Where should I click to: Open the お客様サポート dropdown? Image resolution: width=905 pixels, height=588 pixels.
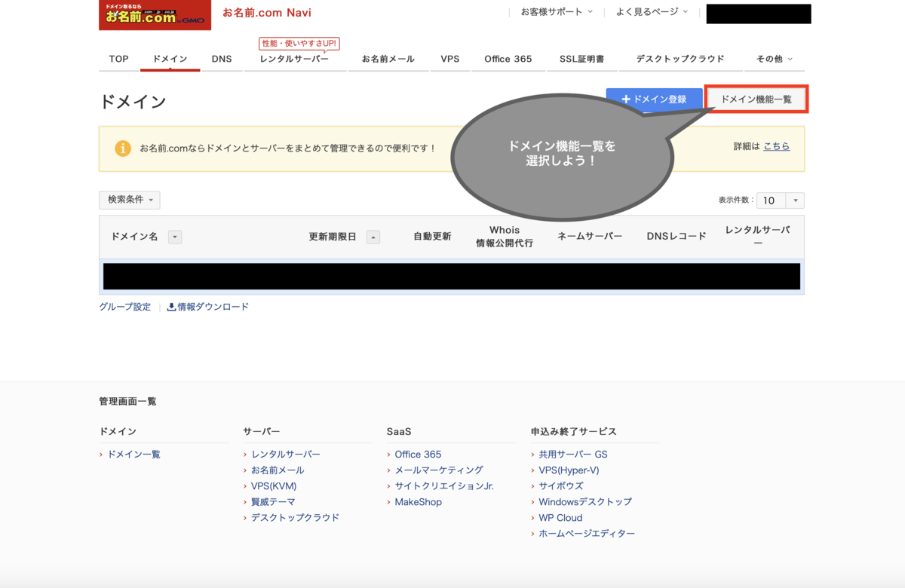557,12
